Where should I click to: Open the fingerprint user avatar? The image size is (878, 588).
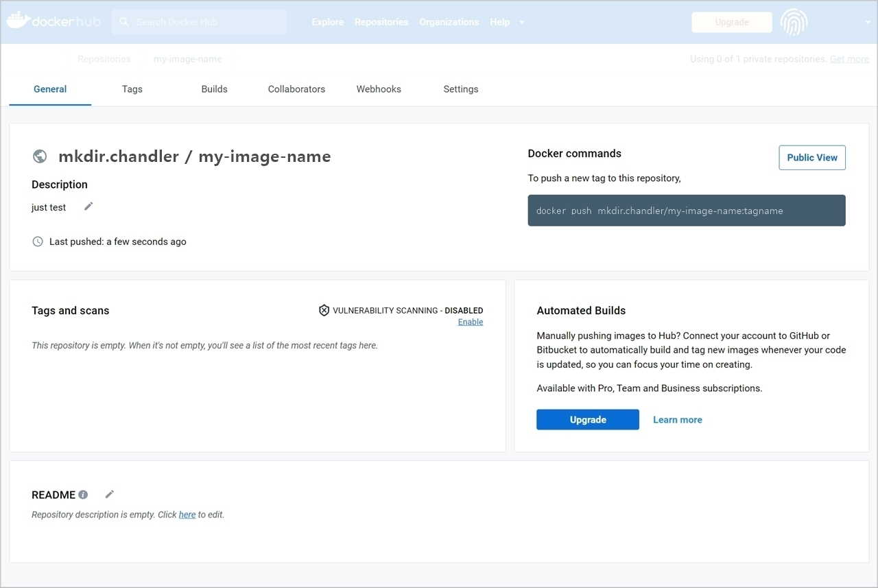coord(794,22)
